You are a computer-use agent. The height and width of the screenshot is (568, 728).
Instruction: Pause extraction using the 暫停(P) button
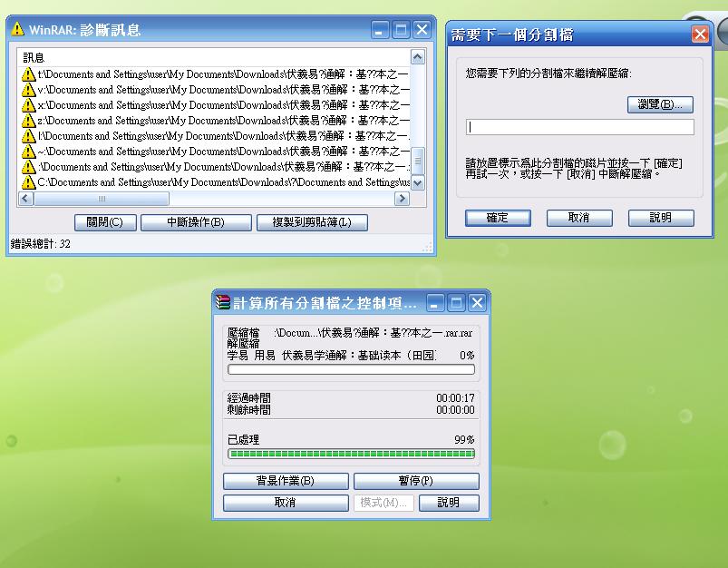(416, 481)
